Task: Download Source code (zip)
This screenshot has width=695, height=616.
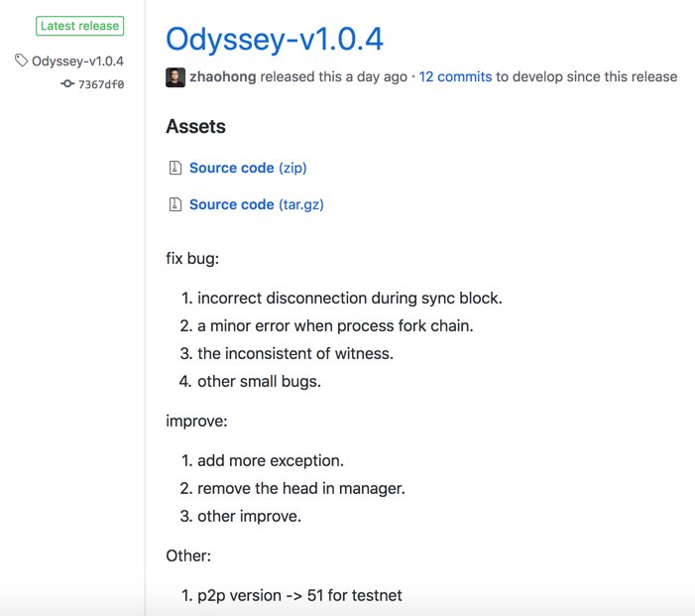Action: (x=248, y=168)
